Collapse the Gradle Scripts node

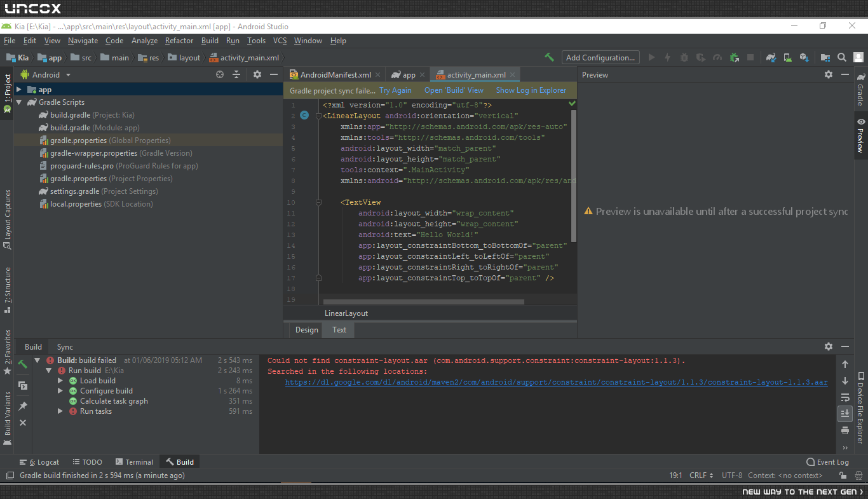pos(19,102)
